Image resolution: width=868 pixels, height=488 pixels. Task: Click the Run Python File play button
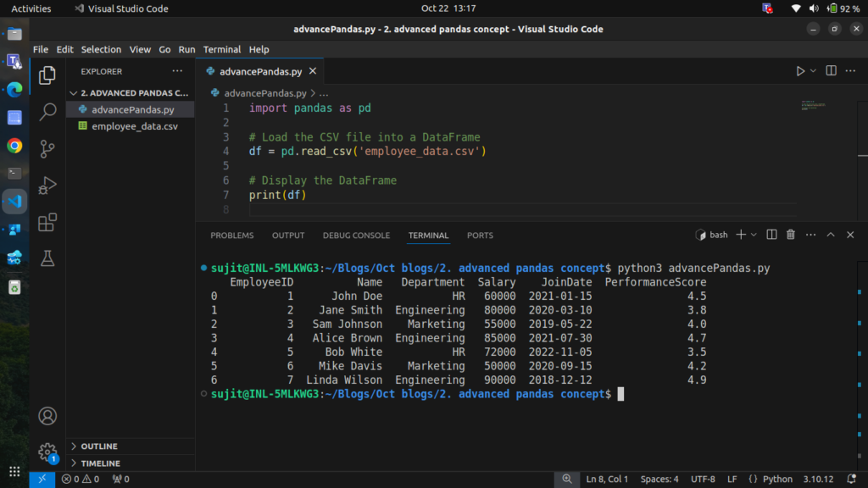[x=800, y=71]
